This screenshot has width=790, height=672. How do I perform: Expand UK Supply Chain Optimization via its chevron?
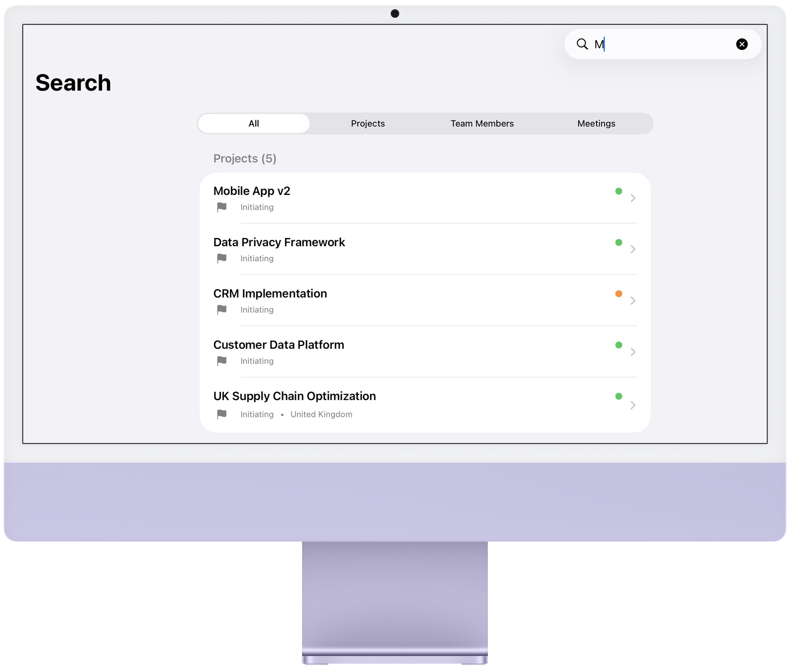click(633, 405)
